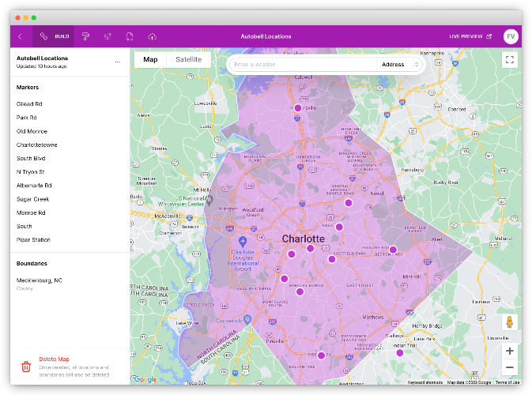The image size is (532, 395).
Task: Open the sliders settings tab
Action: [x=108, y=36]
